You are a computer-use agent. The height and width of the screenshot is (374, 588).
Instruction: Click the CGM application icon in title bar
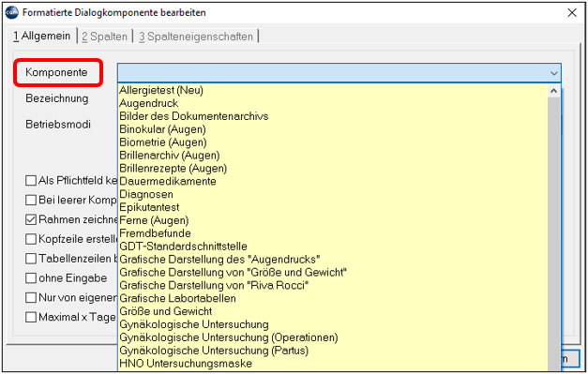point(11,12)
